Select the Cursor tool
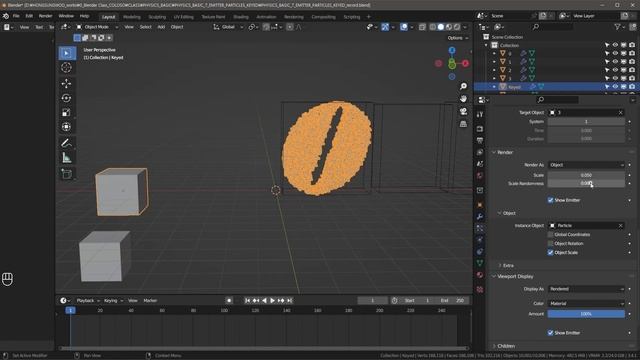 [x=67, y=67]
